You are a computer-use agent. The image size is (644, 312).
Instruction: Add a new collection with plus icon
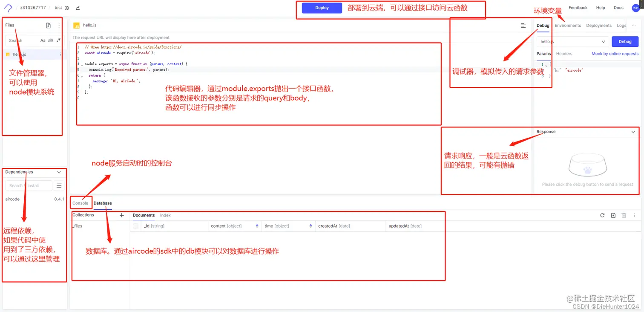coord(122,215)
